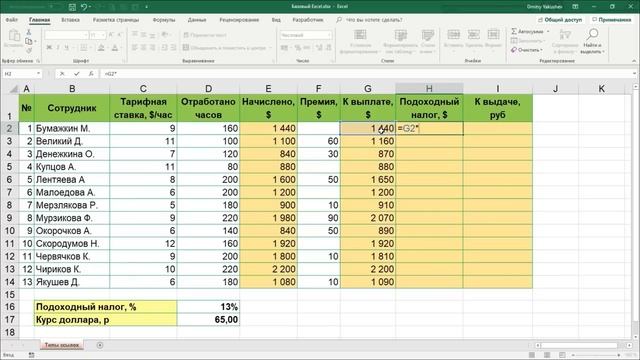Open the Файл tab

coord(12,20)
